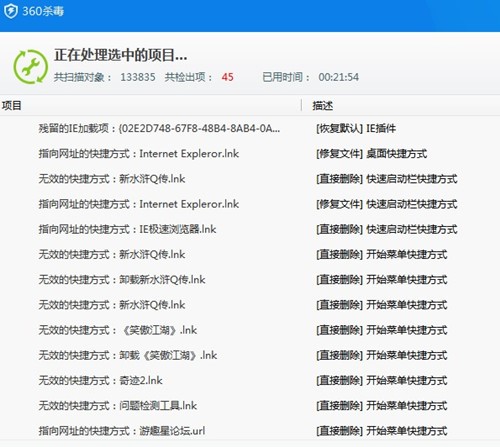Click description beside IE极速浏览器.lnk
500x447 pixels.
pyautogui.click(x=387, y=229)
